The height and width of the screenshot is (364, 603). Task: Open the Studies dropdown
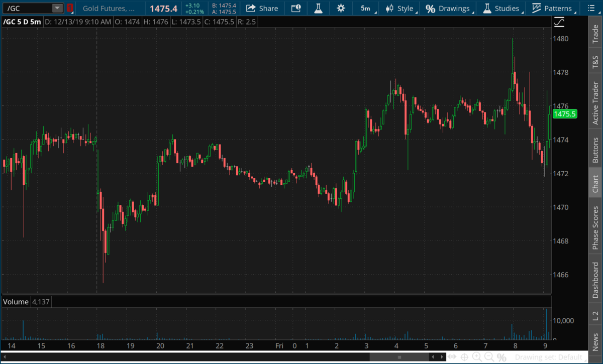[x=501, y=8]
